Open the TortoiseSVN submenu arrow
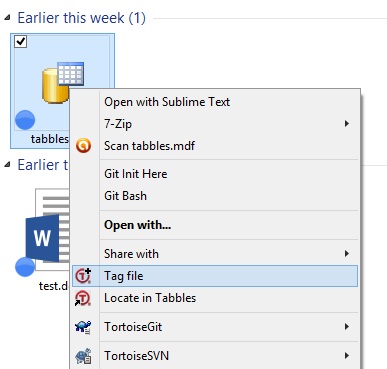The height and width of the screenshot is (369, 387). coord(347,356)
